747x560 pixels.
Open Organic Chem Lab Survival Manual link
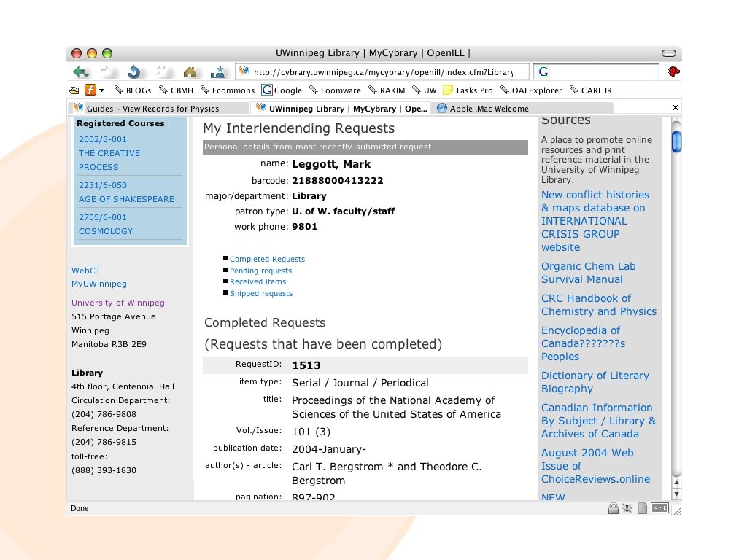point(589,273)
